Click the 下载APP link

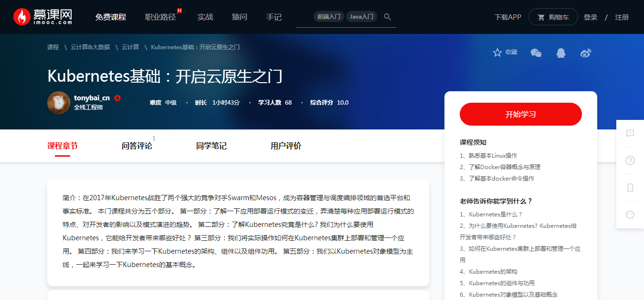tap(508, 17)
